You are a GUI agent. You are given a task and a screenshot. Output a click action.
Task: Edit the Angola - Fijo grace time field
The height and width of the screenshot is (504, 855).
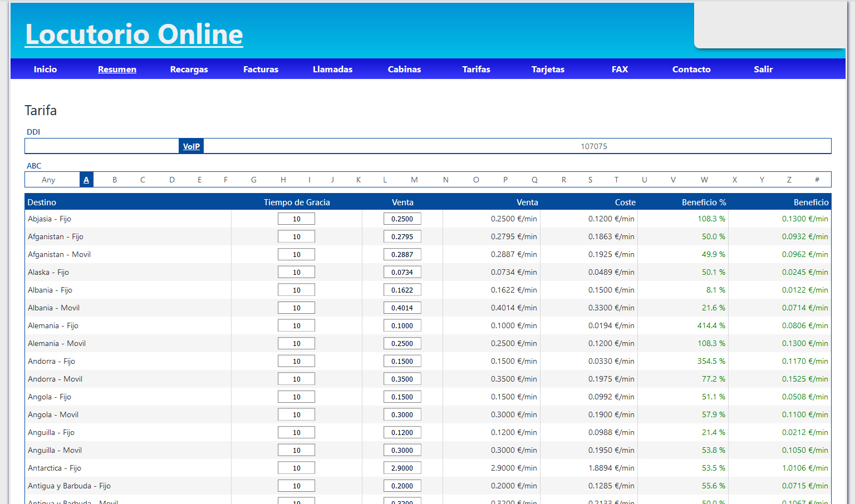tap(297, 397)
